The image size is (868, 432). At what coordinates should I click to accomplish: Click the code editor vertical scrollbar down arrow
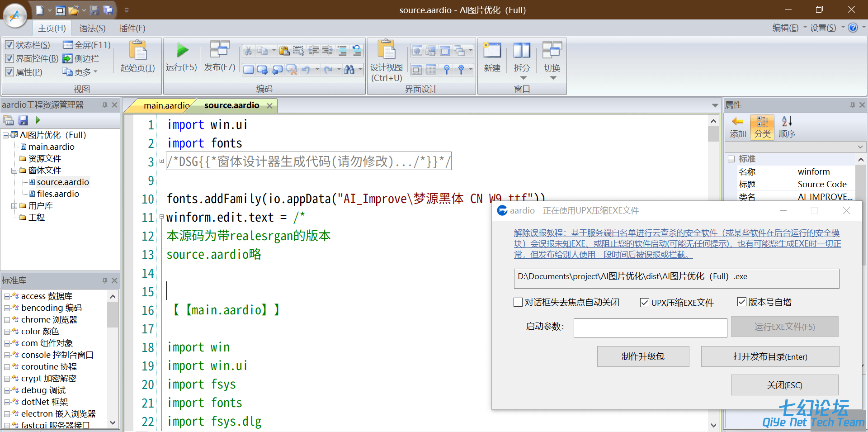click(713, 425)
